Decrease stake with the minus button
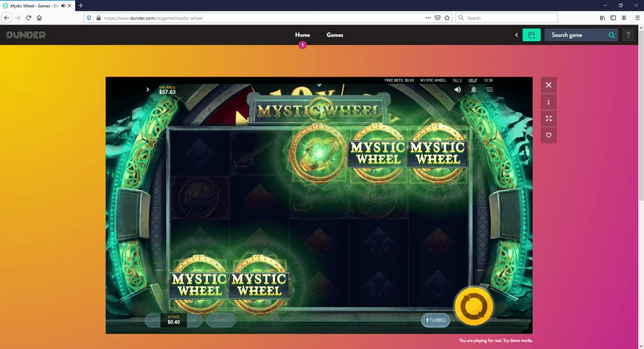The height and width of the screenshot is (349, 644). [x=153, y=320]
